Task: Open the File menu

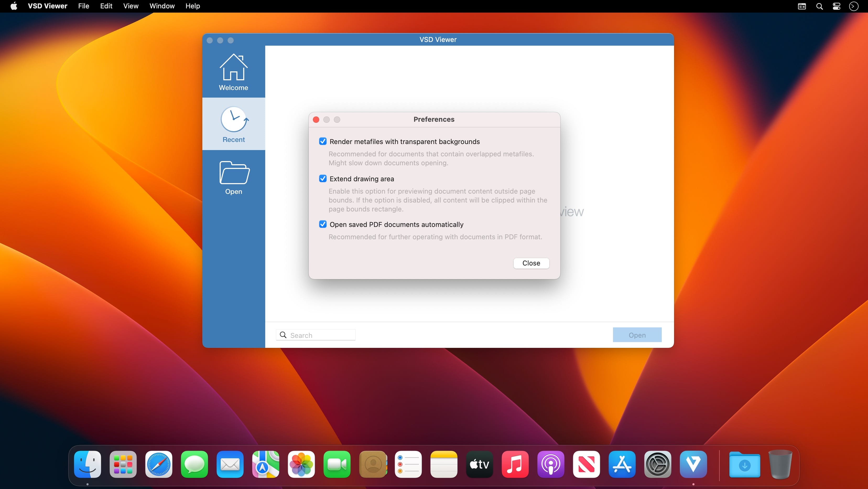Action: pyautogui.click(x=84, y=6)
